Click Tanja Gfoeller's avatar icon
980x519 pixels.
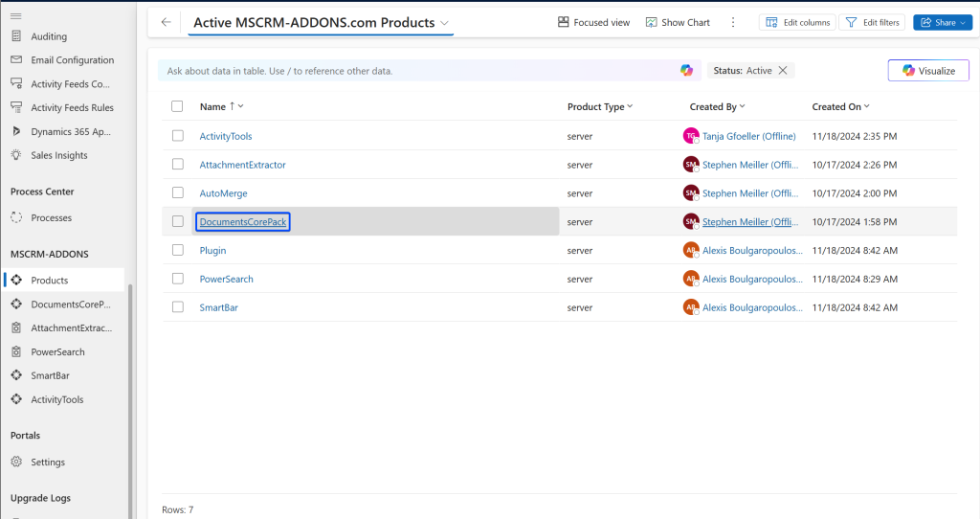coord(691,136)
